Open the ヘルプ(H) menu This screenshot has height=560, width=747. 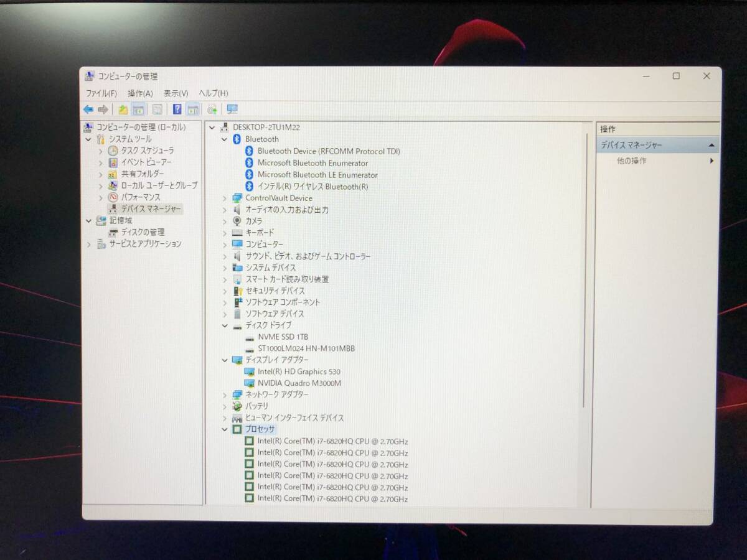coord(213,93)
